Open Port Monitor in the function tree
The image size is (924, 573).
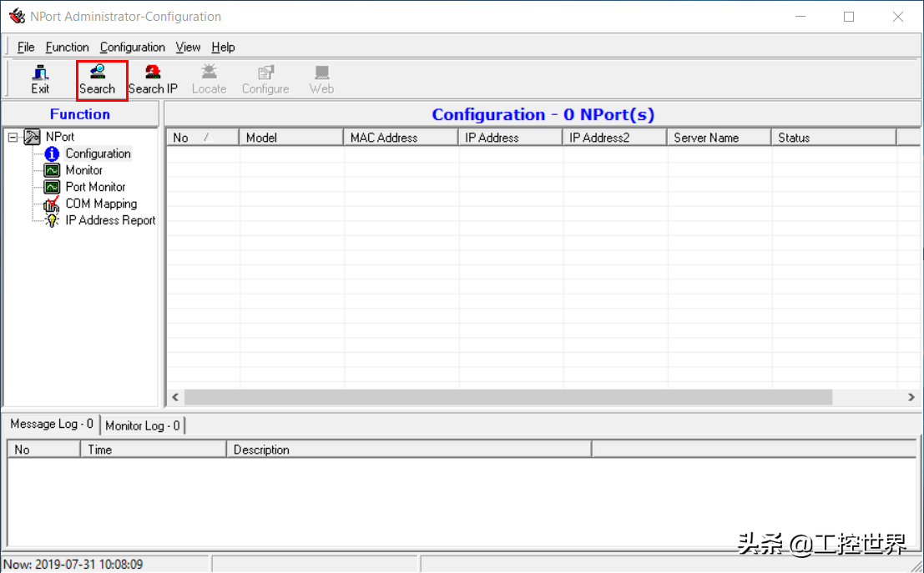[95, 187]
